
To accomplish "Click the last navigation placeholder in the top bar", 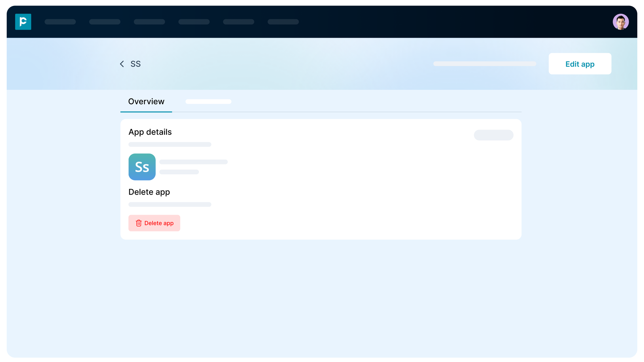I will pos(283,22).
